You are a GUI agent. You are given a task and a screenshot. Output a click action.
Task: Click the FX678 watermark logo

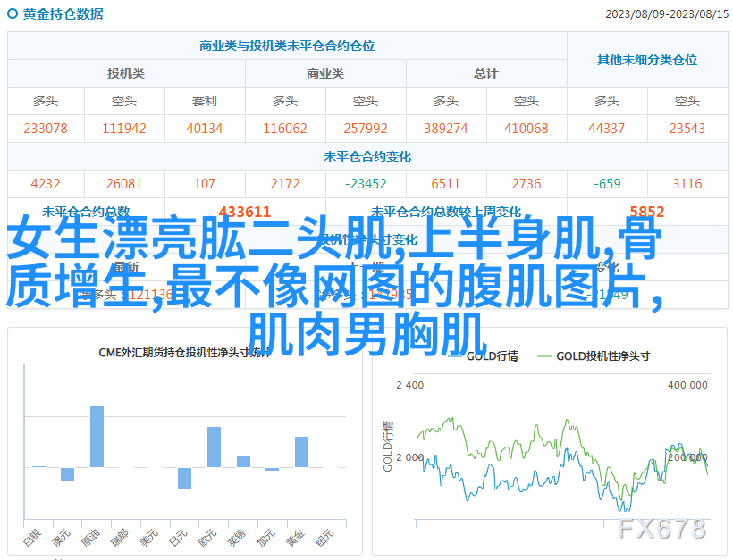662,528
